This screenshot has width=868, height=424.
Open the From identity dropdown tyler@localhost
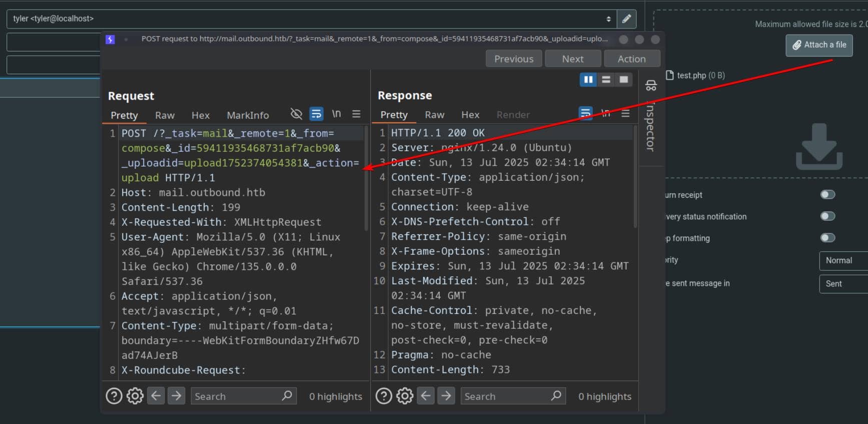click(311, 19)
